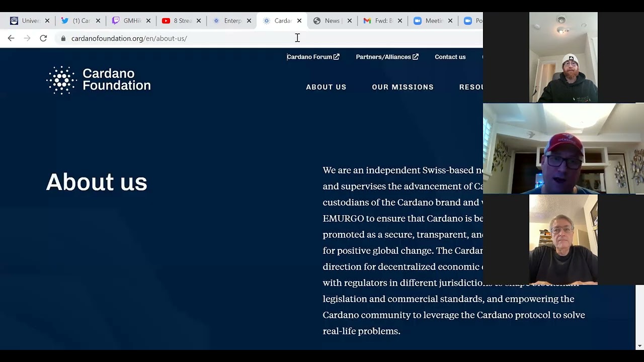Image resolution: width=644 pixels, height=362 pixels.
Task: Open the OUR MISSIONS menu
Action: (403, 87)
